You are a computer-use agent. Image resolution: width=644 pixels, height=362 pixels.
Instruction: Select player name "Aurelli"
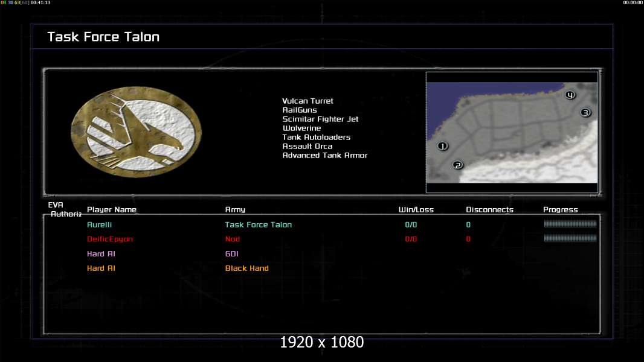point(100,224)
